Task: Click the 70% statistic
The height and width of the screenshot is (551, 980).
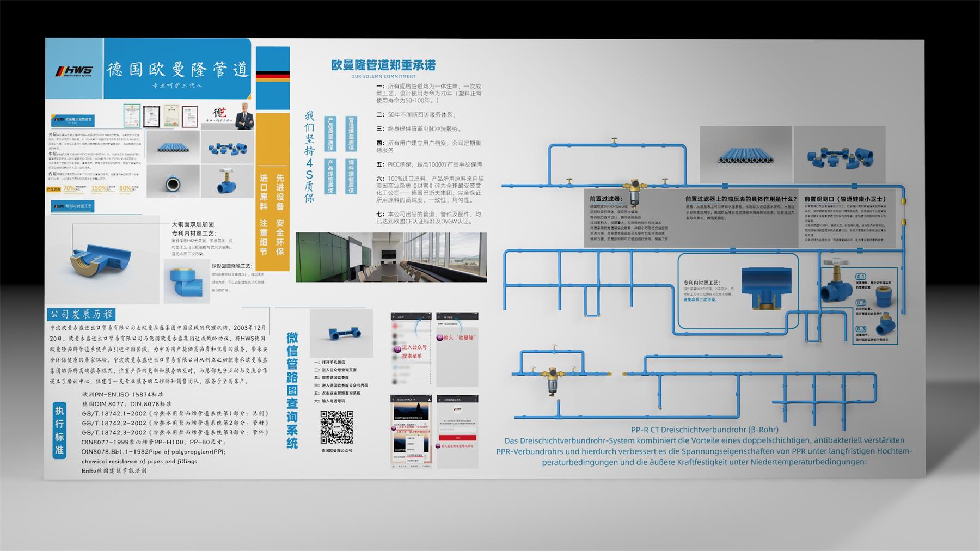Action: (69, 188)
